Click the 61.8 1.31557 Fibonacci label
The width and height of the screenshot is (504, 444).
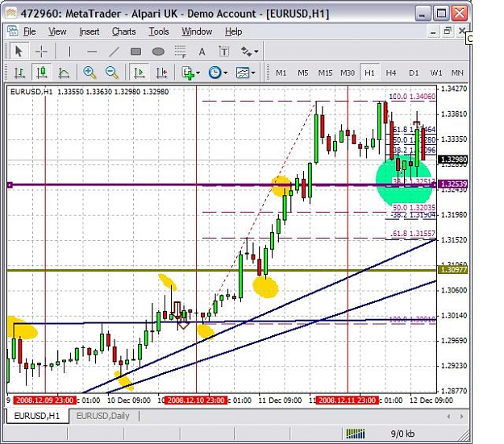[x=414, y=234]
